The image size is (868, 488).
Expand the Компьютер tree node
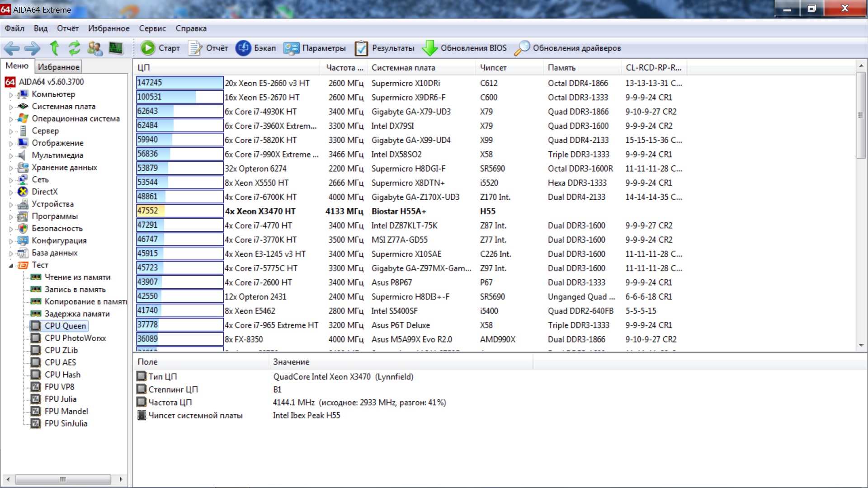(x=11, y=95)
